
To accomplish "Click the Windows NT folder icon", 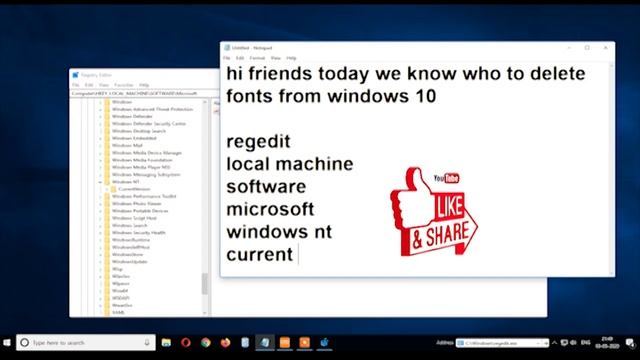I will click(107, 182).
